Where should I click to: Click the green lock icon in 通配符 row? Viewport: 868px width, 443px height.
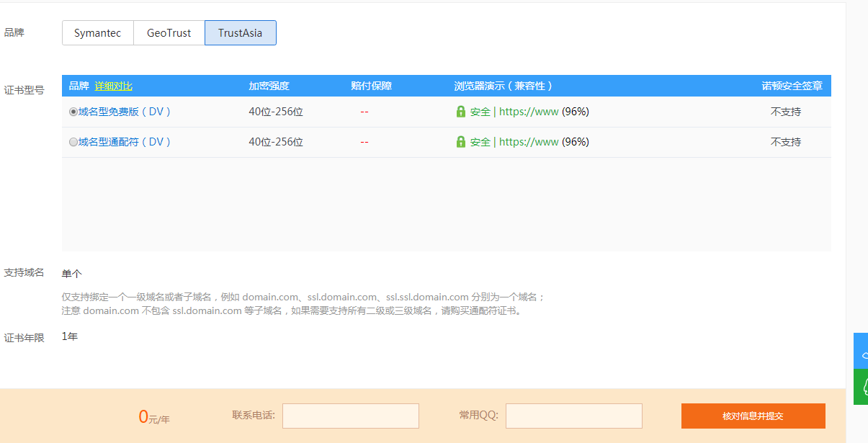coord(461,142)
